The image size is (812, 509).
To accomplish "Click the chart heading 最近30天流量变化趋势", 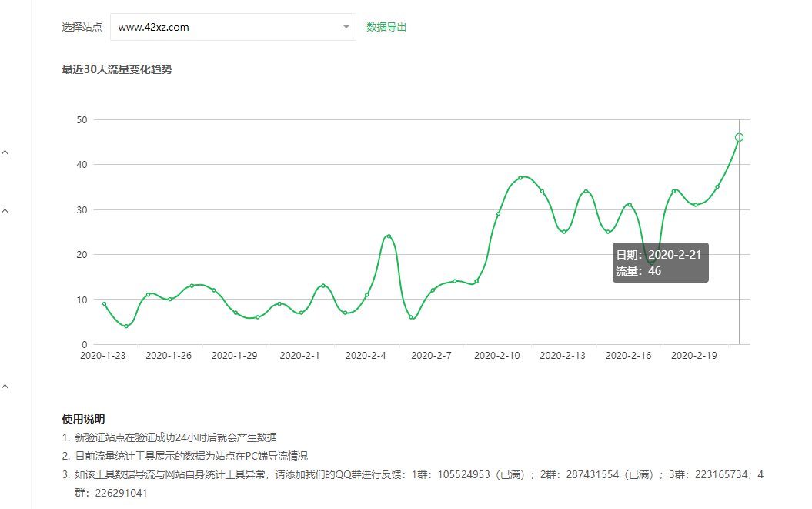I will [117, 69].
